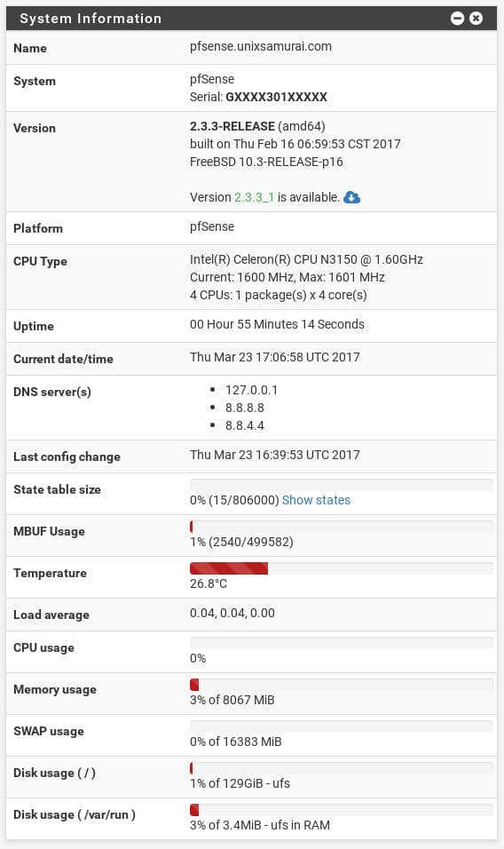Viewport: 504px width, 849px height.
Task: Click the CPU usage progress bar
Action: click(x=342, y=643)
